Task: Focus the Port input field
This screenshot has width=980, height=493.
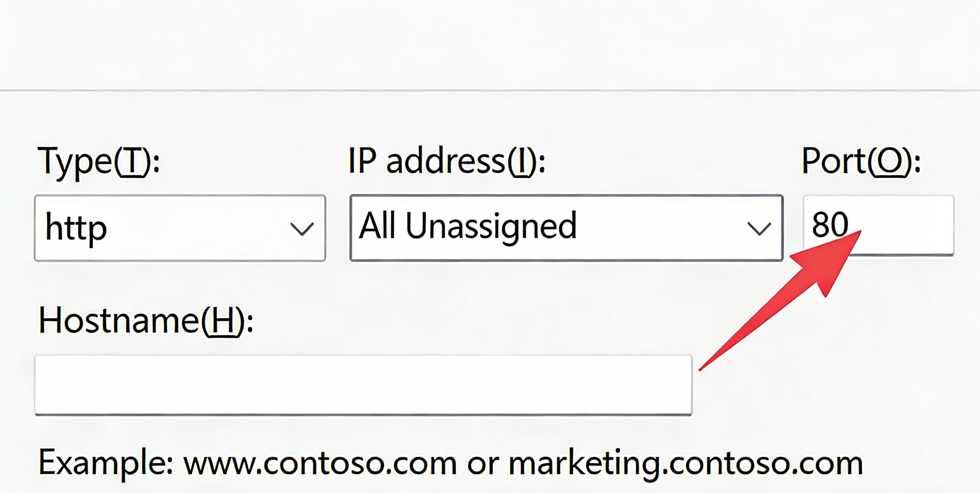Action: pyautogui.click(x=909, y=224)
